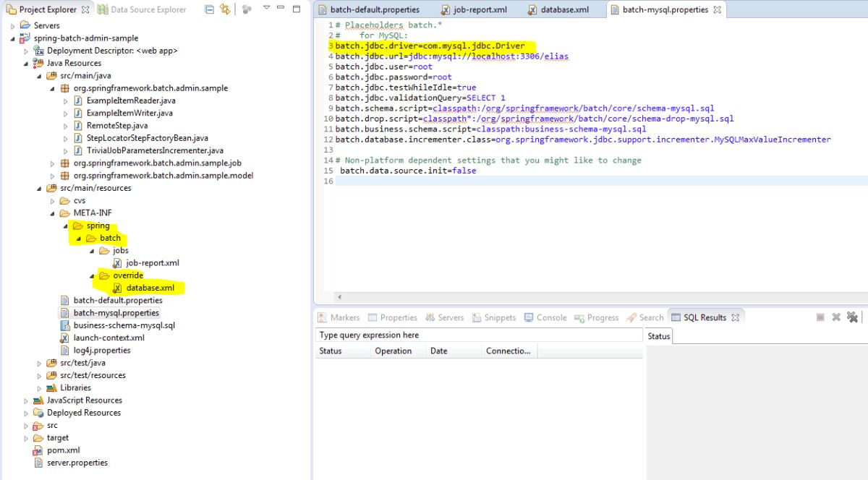The width and height of the screenshot is (868, 480).
Task: Switch to the Servers view tab
Action: click(x=444, y=317)
